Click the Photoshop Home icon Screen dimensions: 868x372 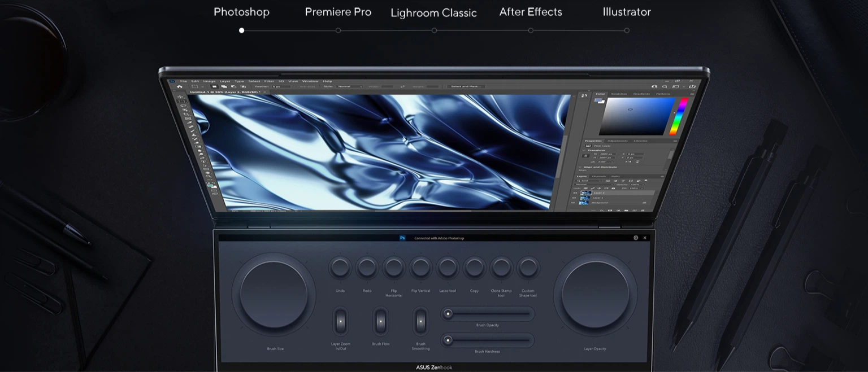coord(180,86)
